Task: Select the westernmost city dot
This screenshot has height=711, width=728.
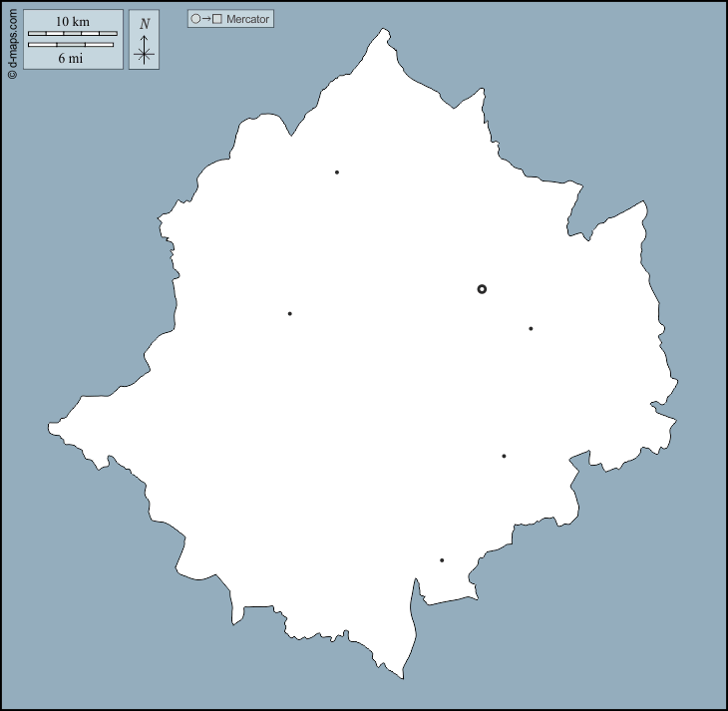Action: [290, 314]
